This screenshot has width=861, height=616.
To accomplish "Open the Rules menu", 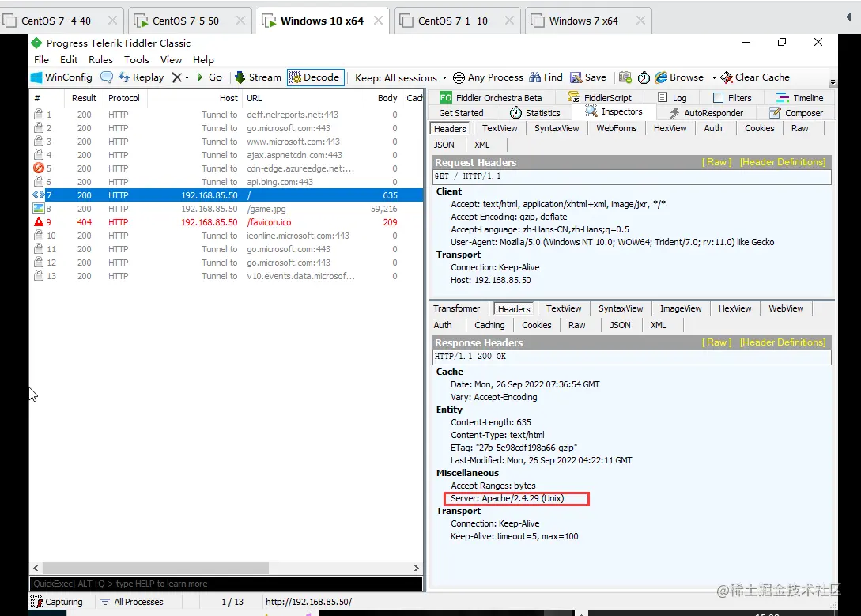I will click(x=100, y=60).
